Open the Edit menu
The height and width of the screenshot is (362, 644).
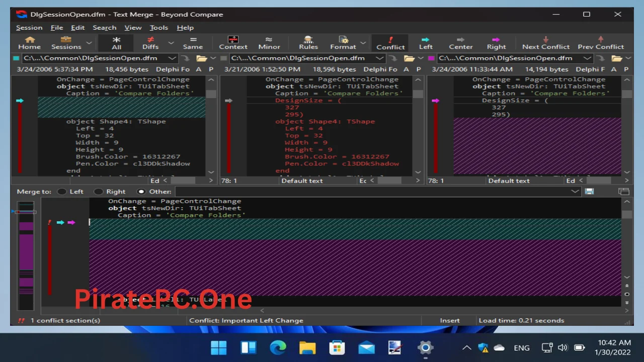pos(77,28)
